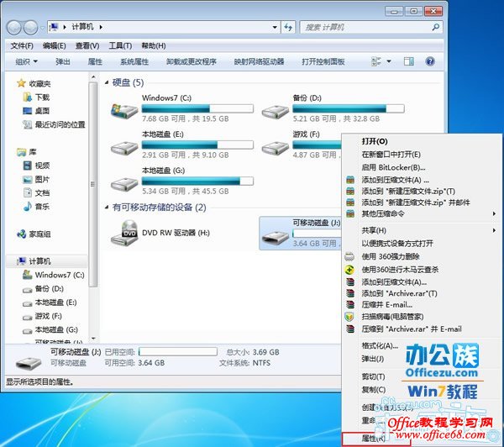Open 下载 folder in favorites

[x=41, y=97]
